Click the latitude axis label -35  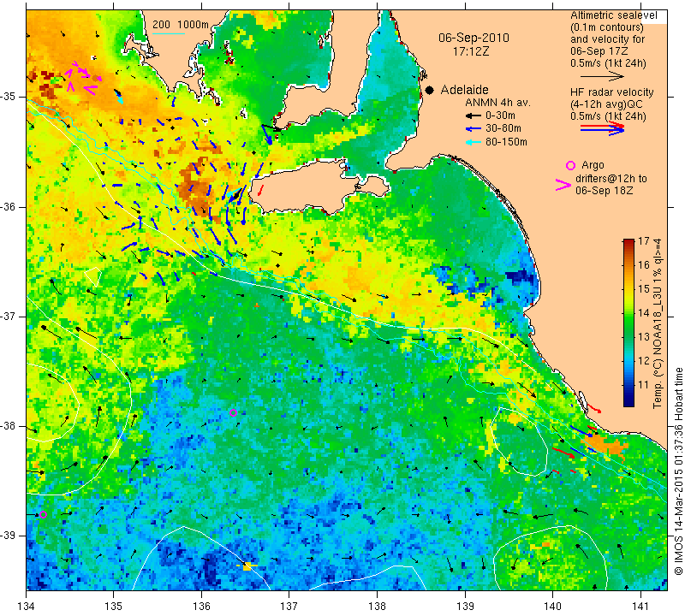pyautogui.click(x=9, y=97)
